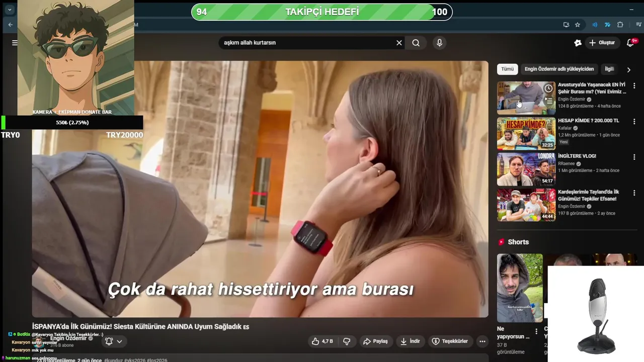Click the Teşekkürler thanks button

coord(450,341)
